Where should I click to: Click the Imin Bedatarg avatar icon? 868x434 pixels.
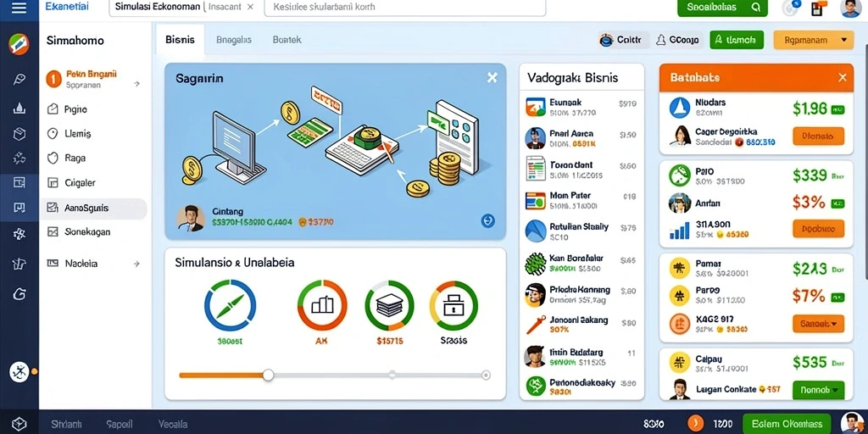tap(536, 357)
